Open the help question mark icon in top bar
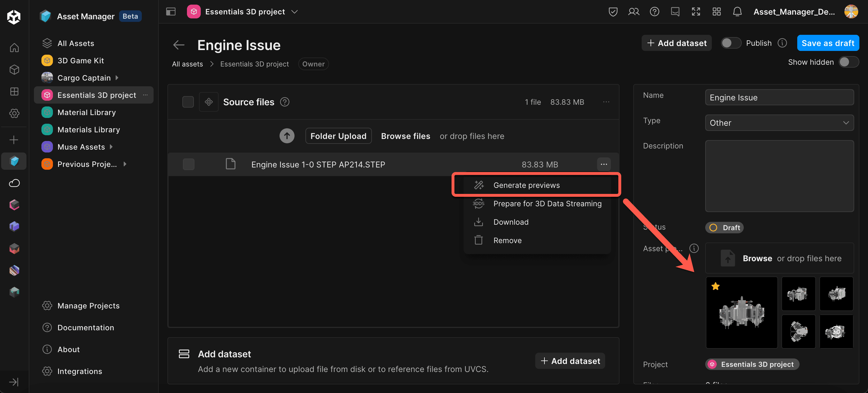868x393 pixels. (x=654, y=12)
